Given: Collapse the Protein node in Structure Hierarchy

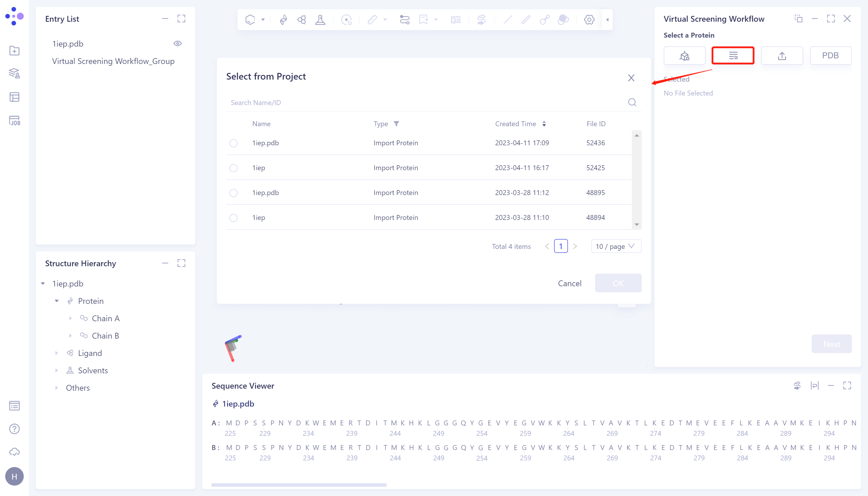Looking at the screenshot, I should click(57, 301).
